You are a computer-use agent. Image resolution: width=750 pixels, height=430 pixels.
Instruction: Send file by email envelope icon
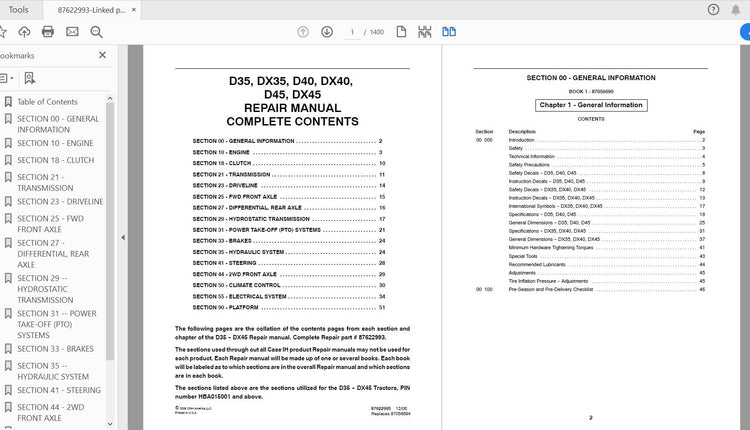[x=72, y=32]
